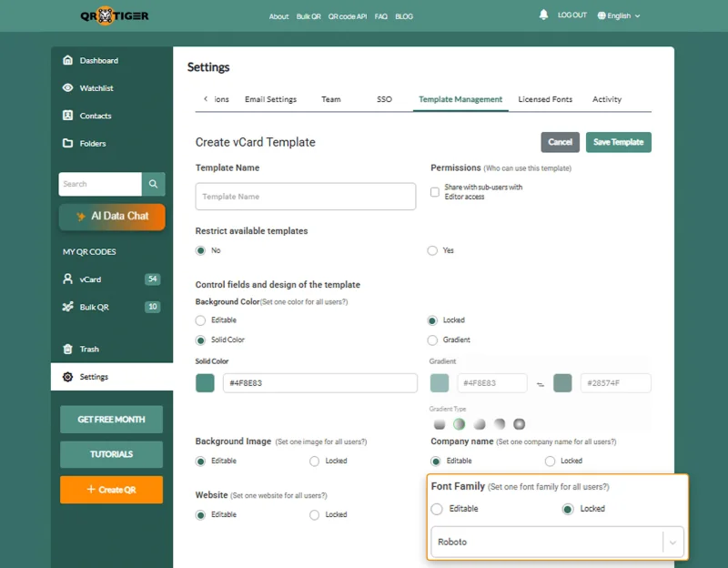
Task: Select Yes for Restrict available templates
Action: [432, 250]
